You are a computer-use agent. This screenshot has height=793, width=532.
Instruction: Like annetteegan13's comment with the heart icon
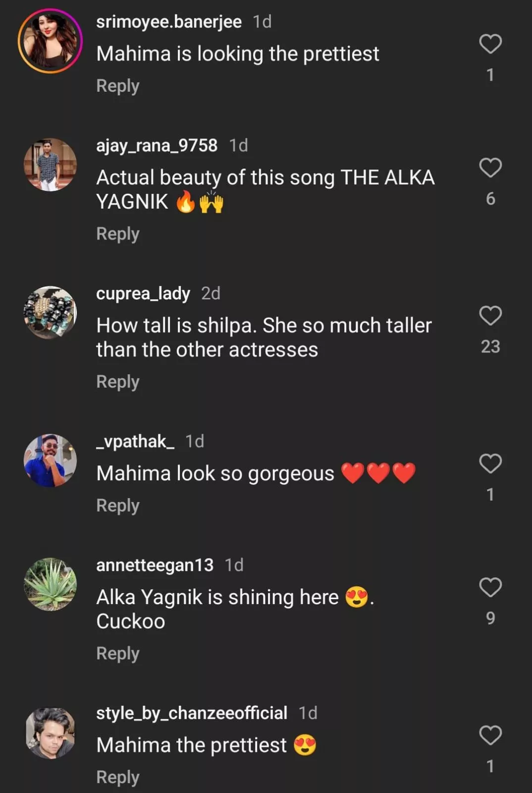[490, 587]
